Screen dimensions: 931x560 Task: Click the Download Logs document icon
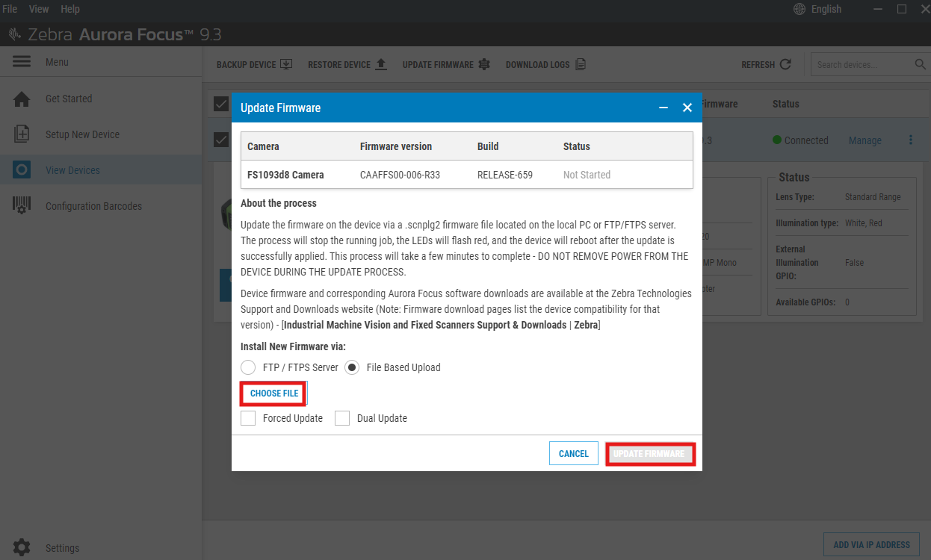point(580,64)
